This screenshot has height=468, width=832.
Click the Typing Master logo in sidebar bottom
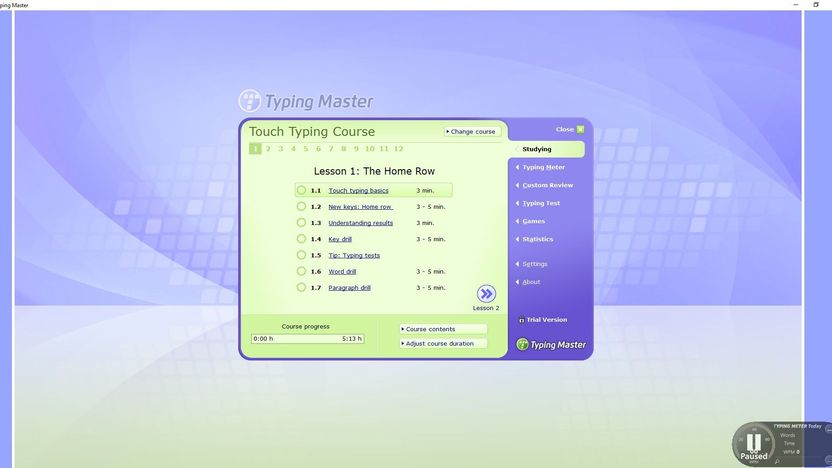tap(551, 344)
